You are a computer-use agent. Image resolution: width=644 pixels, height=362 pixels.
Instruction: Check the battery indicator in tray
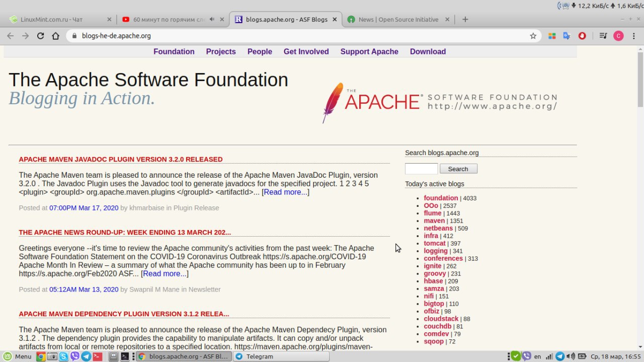[x=582, y=356]
